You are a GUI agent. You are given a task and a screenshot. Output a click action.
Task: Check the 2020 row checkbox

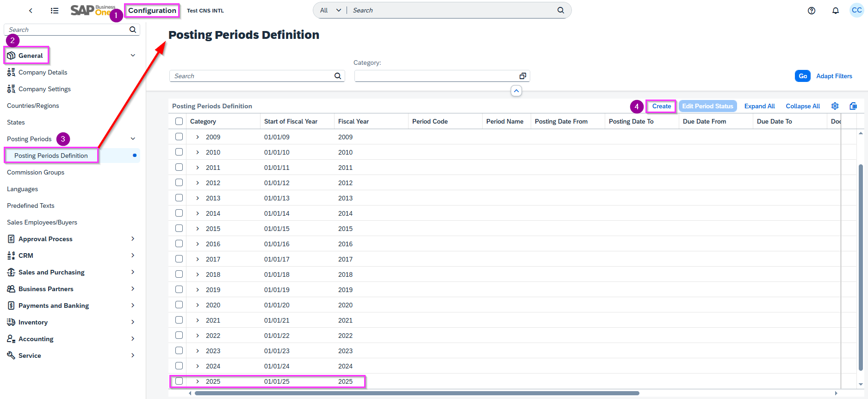pyautogui.click(x=179, y=305)
